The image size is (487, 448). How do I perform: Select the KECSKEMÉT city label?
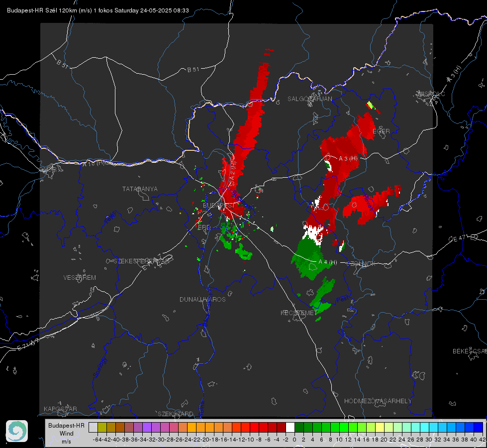click(299, 313)
